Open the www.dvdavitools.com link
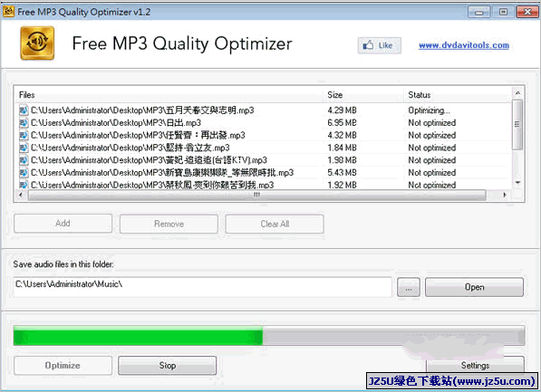541x392 pixels. click(464, 45)
